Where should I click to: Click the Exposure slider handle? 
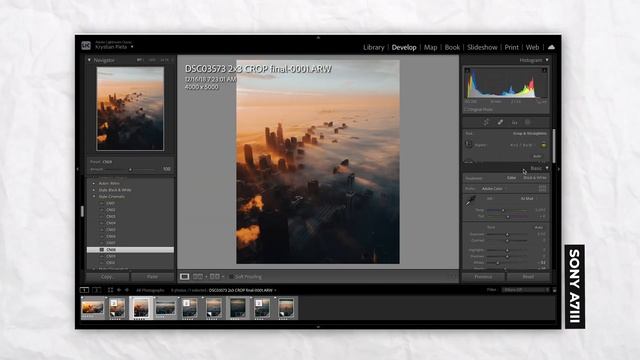[x=507, y=234]
